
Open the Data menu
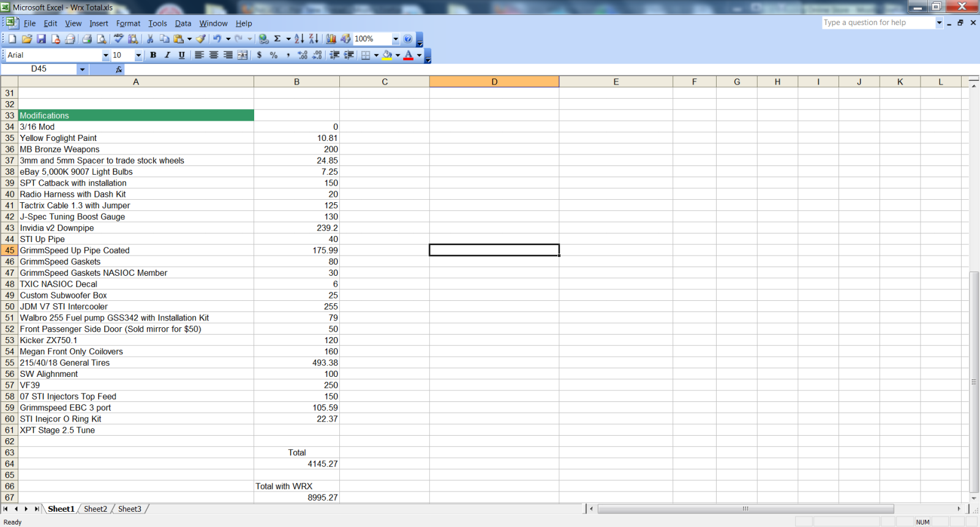183,23
